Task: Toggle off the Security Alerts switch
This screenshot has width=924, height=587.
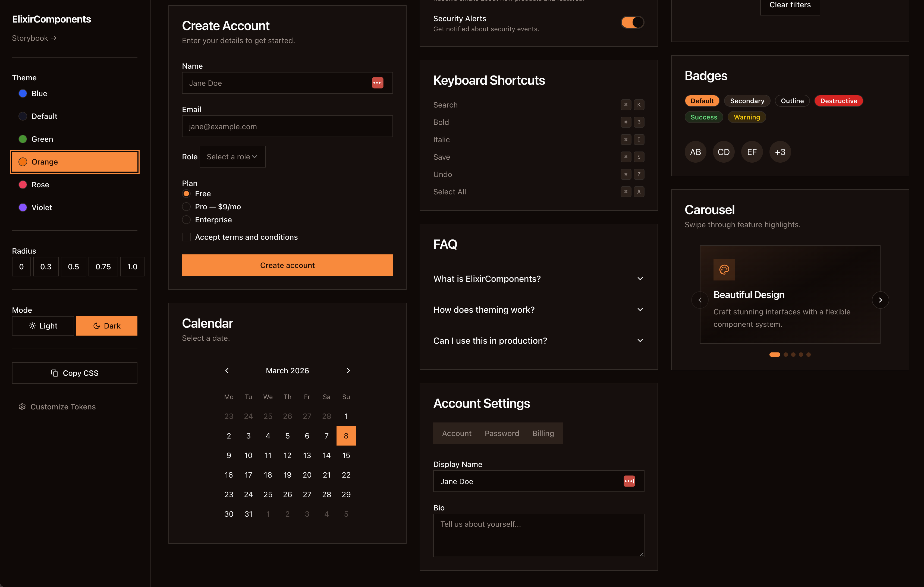Action: pos(632,22)
